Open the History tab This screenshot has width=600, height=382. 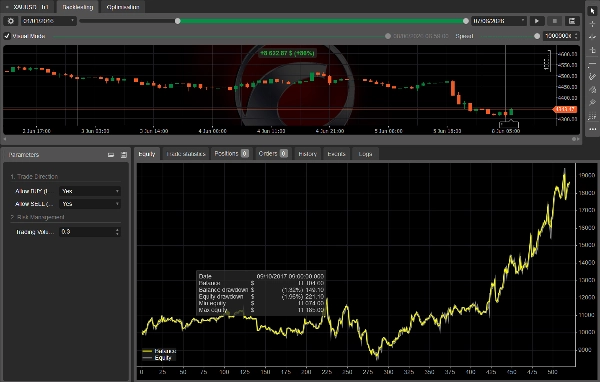click(308, 154)
